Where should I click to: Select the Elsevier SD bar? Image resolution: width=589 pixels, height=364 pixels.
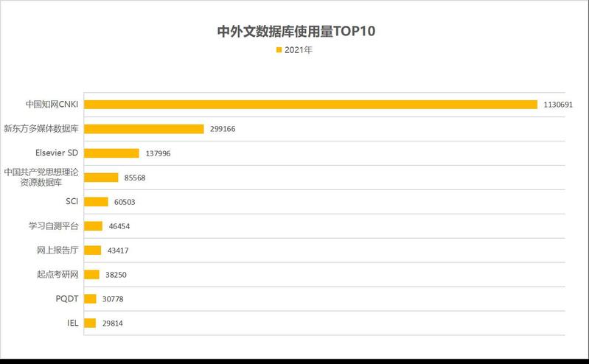click(x=111, y=153)
